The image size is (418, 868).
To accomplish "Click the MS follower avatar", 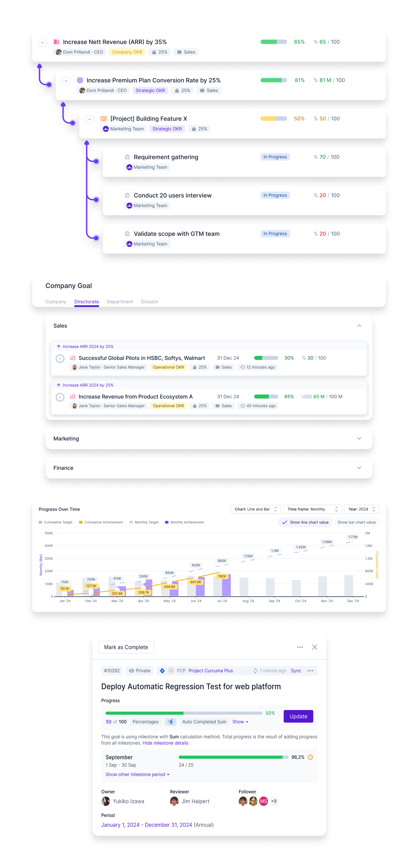I will click(x=264, y=801).
